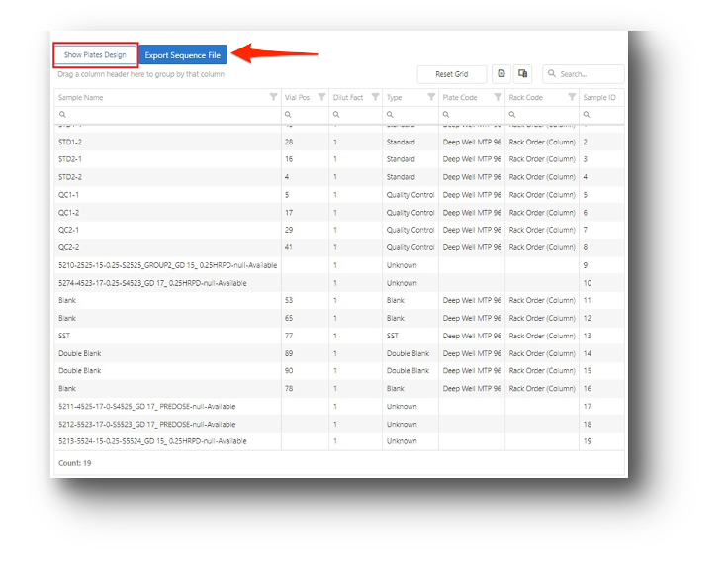The height and width of the screenshot is (578, 728).
Task: Open the column chooser icon
Action: point(523,74)
